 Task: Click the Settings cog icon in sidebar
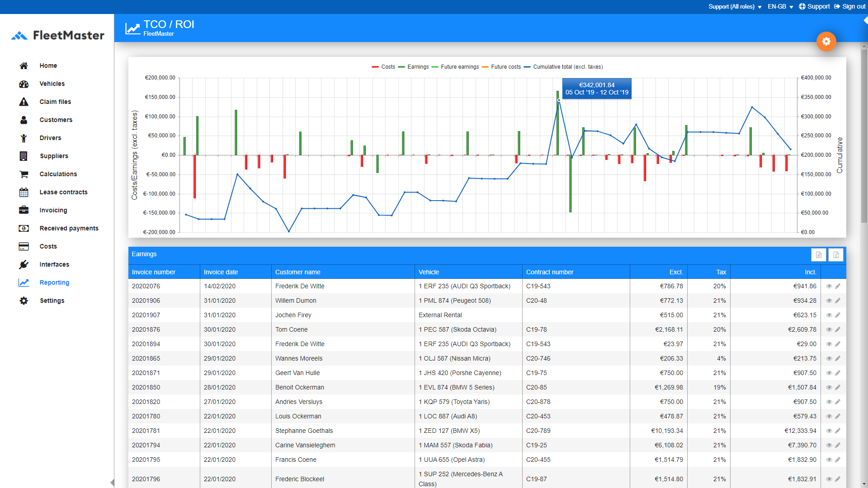24,301
